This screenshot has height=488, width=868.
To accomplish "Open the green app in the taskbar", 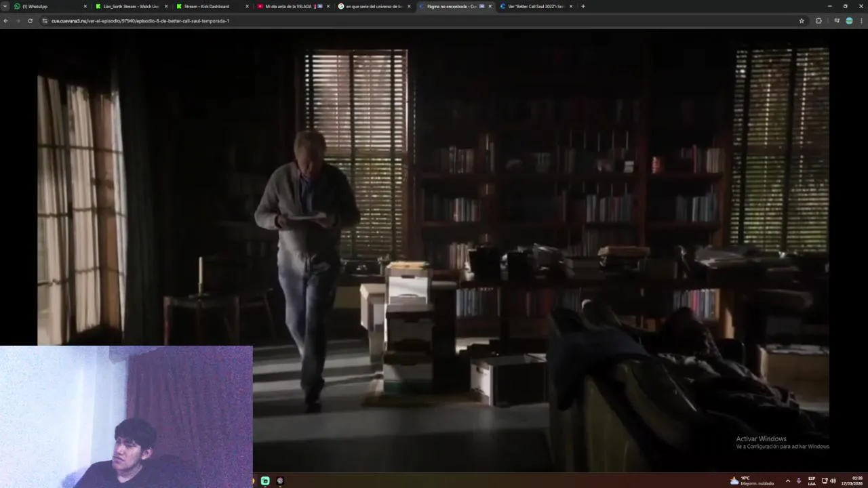I will (265, 481).
